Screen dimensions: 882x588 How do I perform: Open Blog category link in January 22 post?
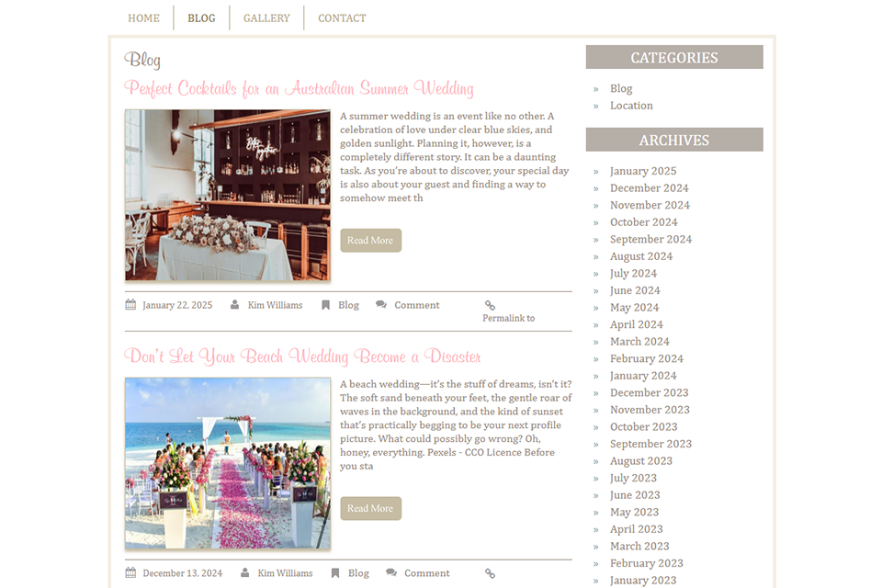tap(348, 305)
